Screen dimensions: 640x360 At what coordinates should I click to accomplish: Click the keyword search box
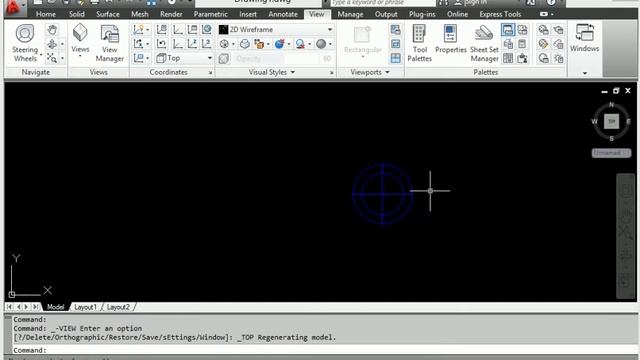point(383,3)
